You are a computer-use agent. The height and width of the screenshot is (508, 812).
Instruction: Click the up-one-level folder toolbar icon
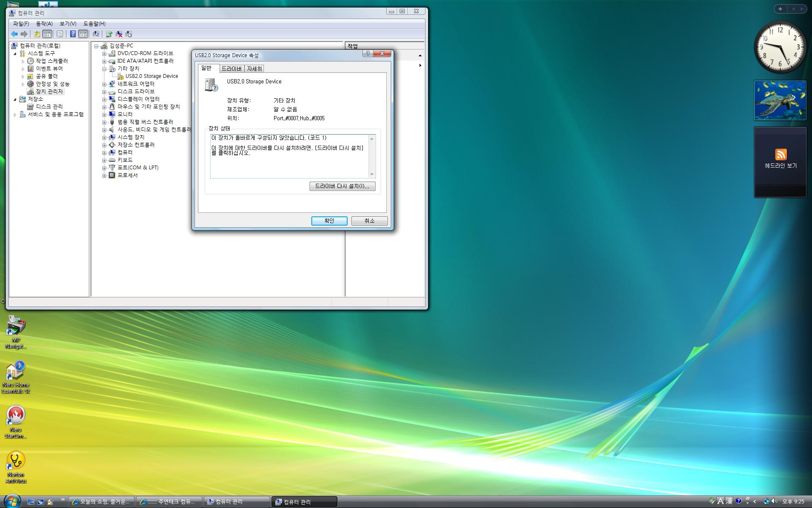point(37,34)
